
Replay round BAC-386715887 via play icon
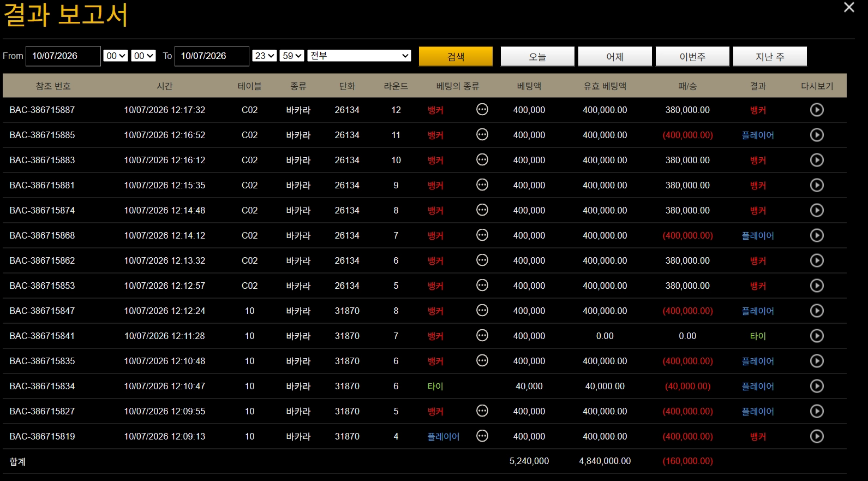[x=817, y=110]
